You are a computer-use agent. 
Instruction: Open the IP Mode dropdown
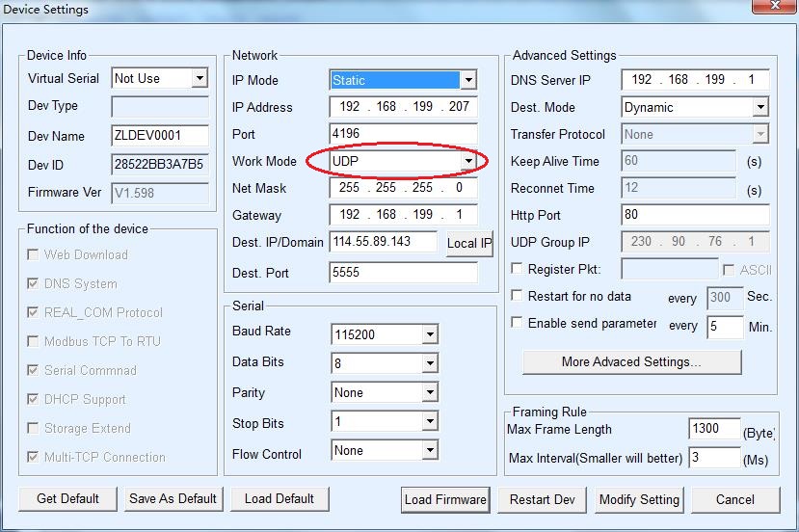click(467, 80)
